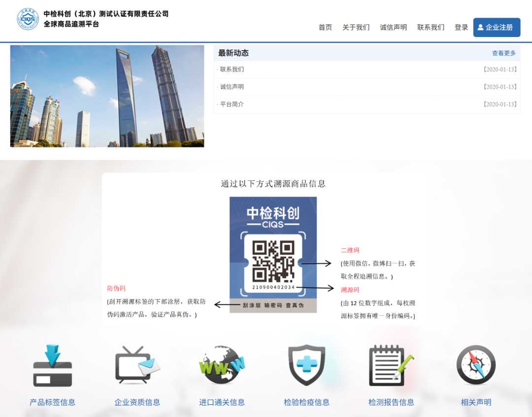
Task: Click the enterprise qualification TV icon
Action: coord(137,366)
